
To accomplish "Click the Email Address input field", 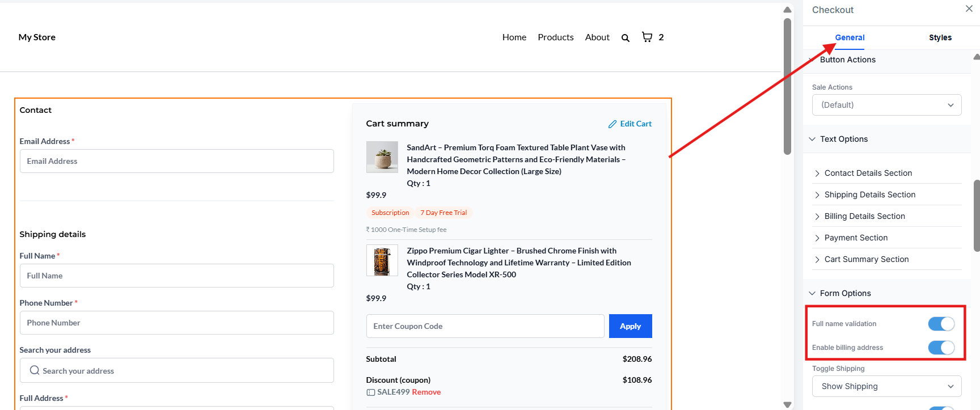I will [176, 161].
